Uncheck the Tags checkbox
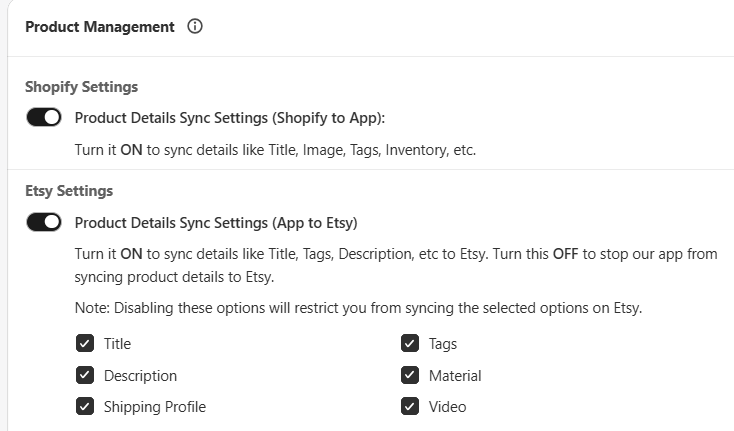This screenshot has height=431, width=734. 410,343
